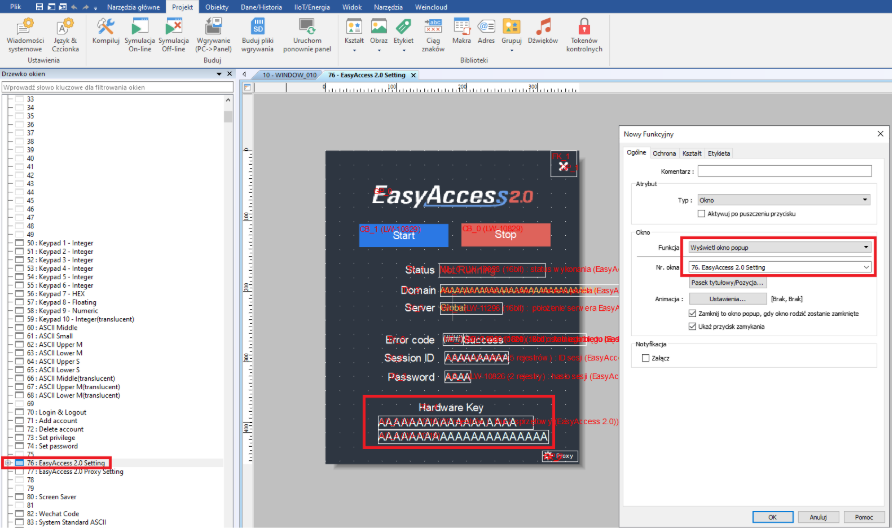892x528 pixels.
Task: Open Wgrywanie (PC->Panel)
Action: click(x=213, y=35)
